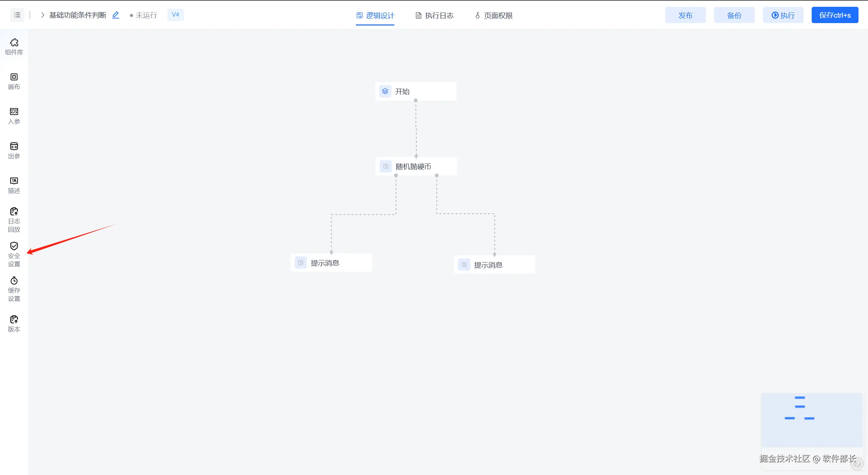Open 缓存设置 cache settings
The image size is (868, 475).
coord(14,289)
